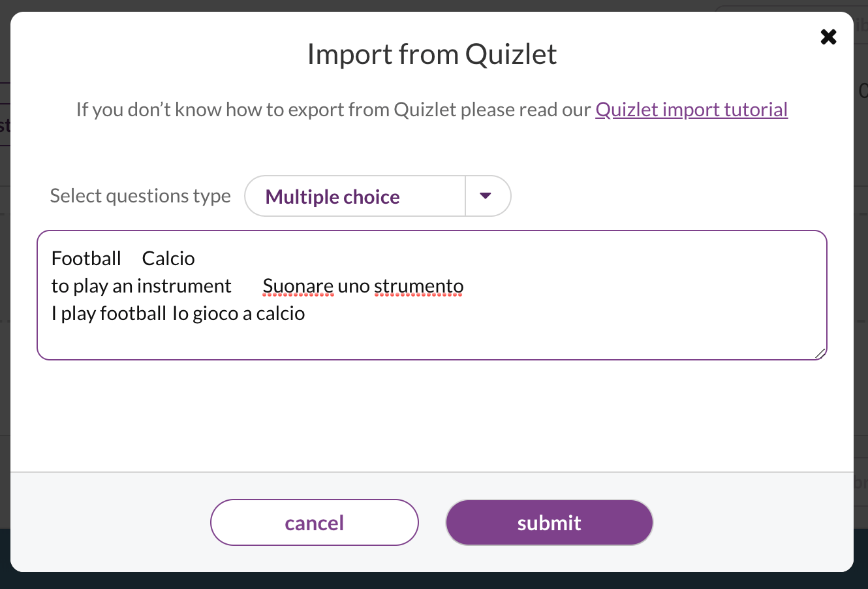Select the Multiple choice value
Image resolution: width=868 pixels, height=589 pixels.
coord(332,197)
